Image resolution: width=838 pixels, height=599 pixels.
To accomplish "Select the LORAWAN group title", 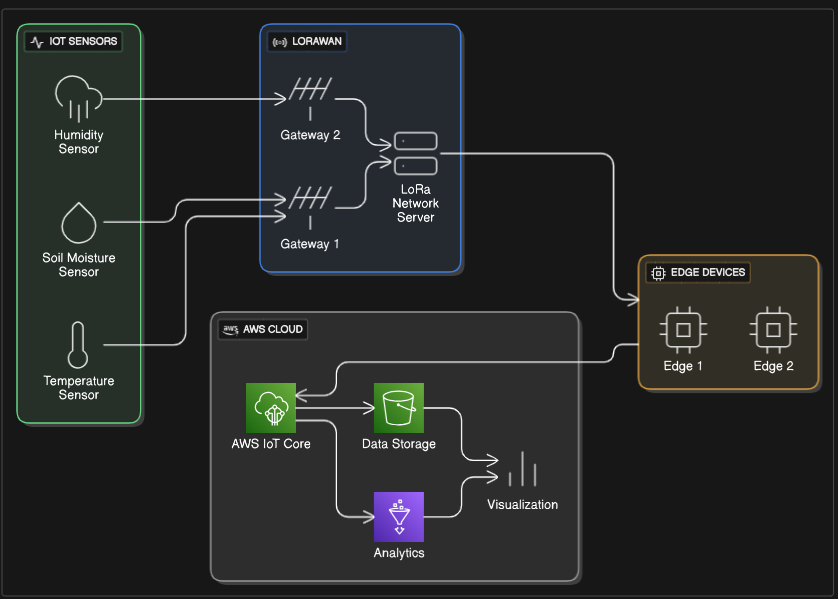I will (309, 42).
